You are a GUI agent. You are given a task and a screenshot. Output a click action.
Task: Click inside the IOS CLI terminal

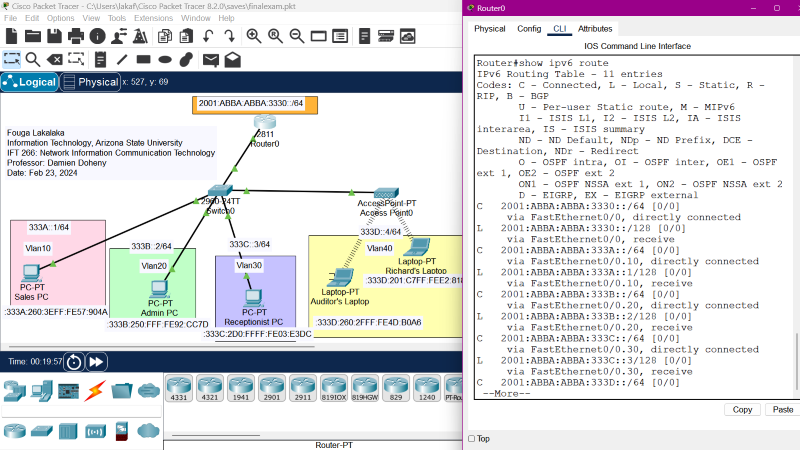click(635, 228)
